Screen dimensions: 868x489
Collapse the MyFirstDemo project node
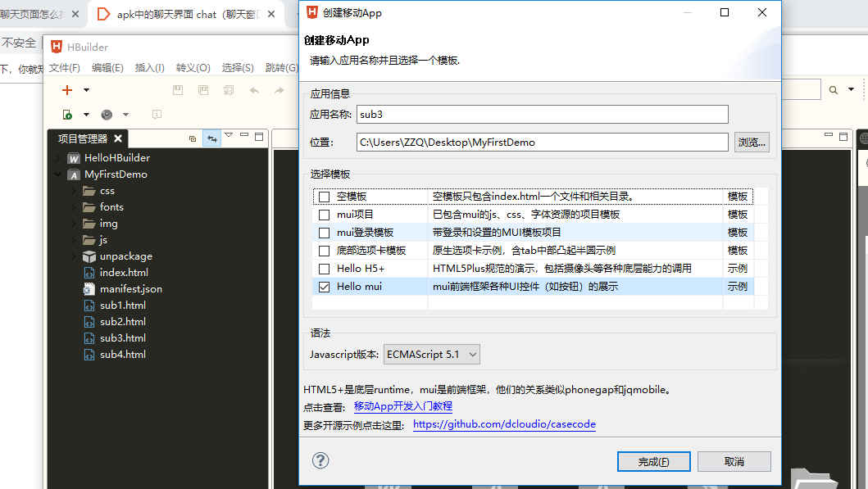point(58,174)
